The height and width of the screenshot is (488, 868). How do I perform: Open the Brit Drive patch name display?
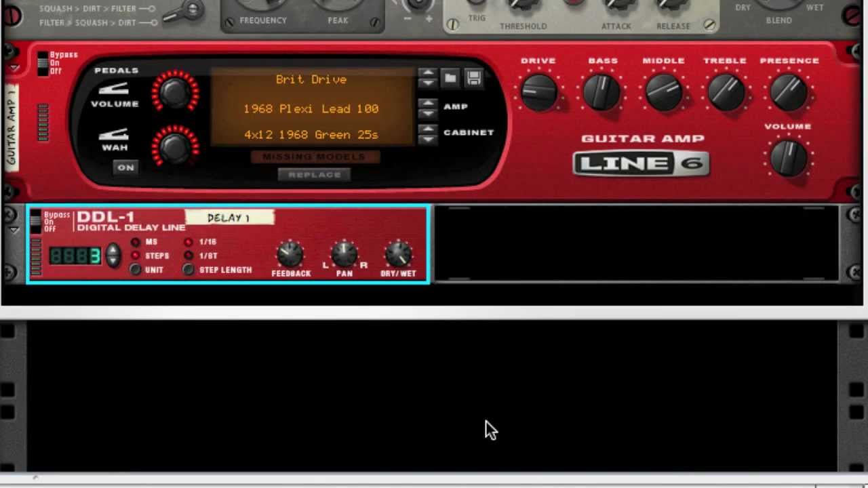pyautogui.click(x=311, y=79)
